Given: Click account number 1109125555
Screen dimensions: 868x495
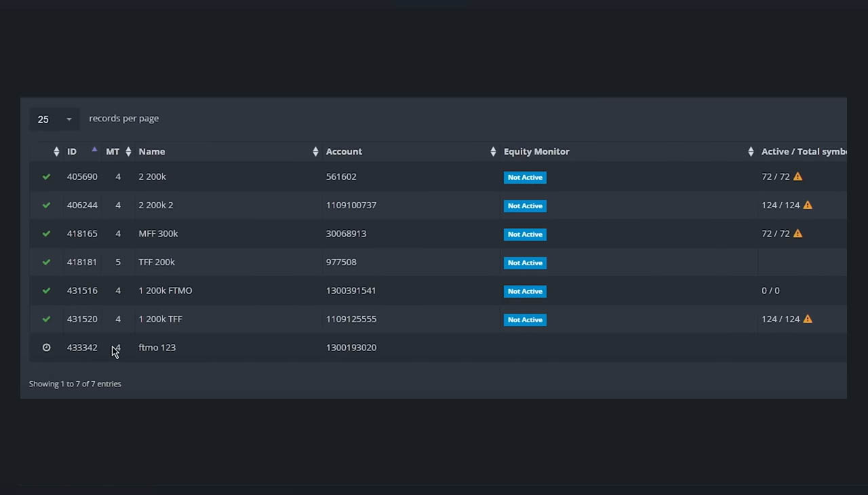Looking at the screenshot, I should click(x=351, y=319).
